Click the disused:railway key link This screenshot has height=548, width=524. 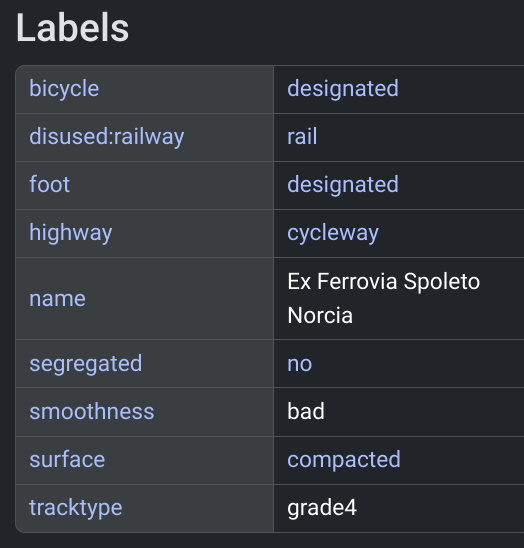pos(107,136)
